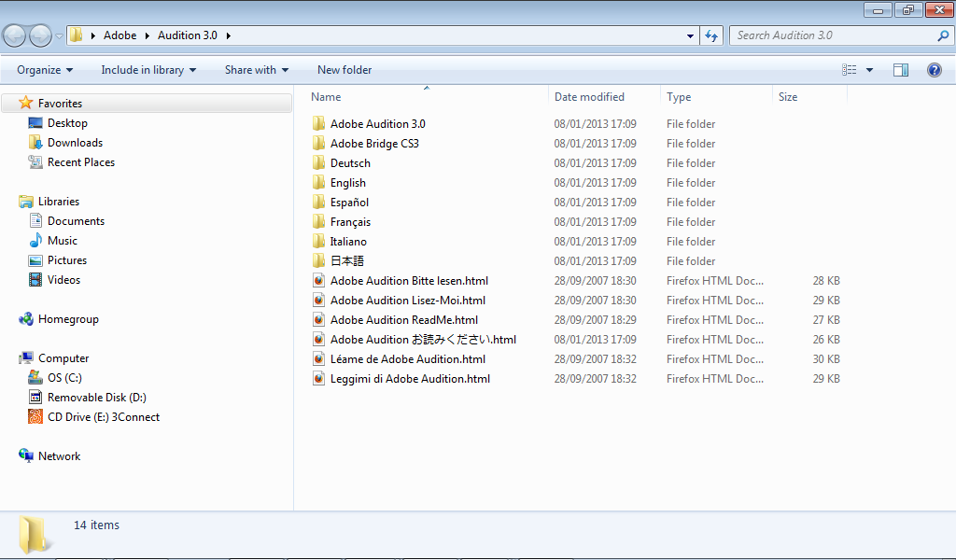Open the Music library

coord(63,241)
